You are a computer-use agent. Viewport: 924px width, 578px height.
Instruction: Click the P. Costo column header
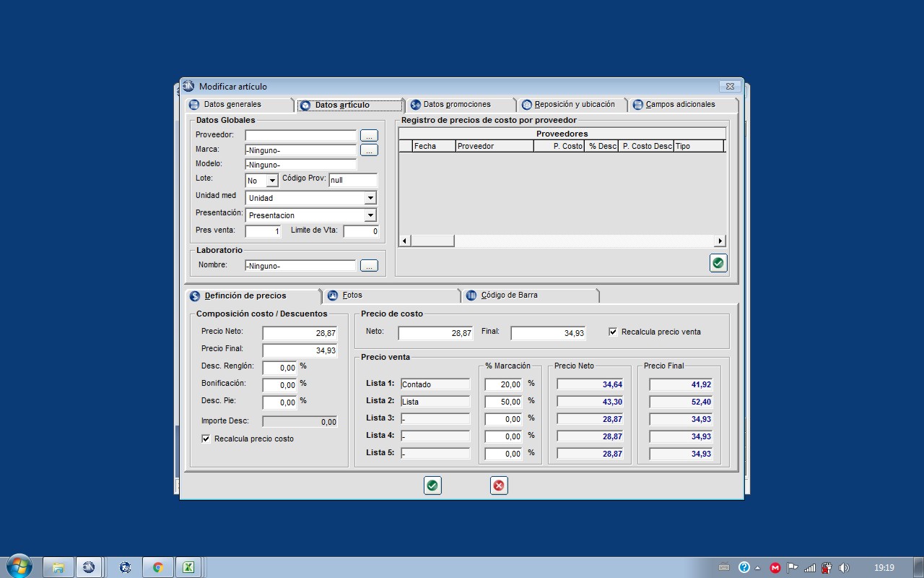[559, 146]
